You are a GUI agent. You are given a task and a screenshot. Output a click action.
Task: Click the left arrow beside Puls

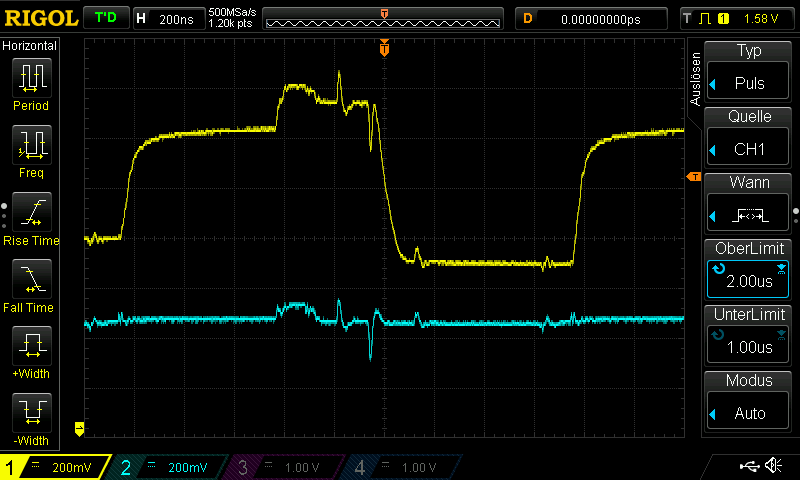pos(713,84)
